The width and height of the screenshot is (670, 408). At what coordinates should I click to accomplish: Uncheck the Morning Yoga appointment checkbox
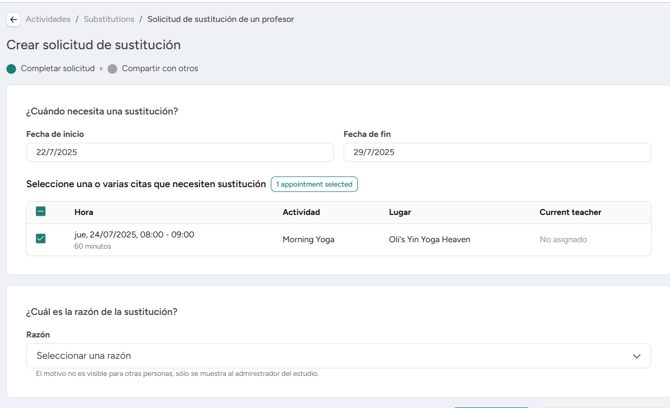click(41, 238)
